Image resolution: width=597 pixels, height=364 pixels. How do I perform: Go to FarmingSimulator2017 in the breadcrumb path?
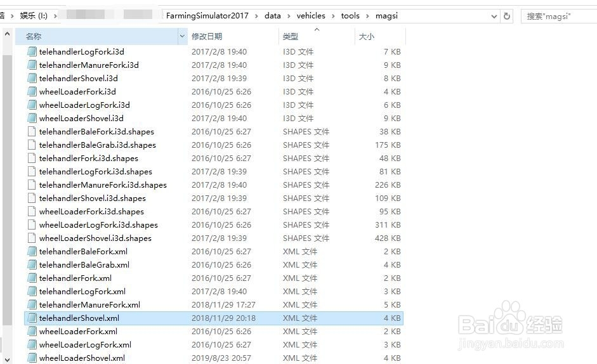207,16
